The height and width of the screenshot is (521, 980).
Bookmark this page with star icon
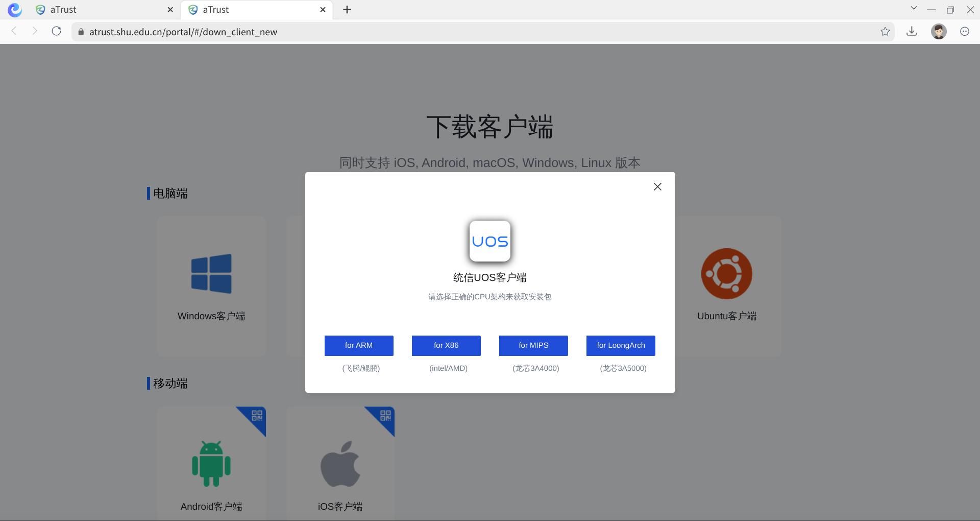pyautogui.click(x=885, y=32)
